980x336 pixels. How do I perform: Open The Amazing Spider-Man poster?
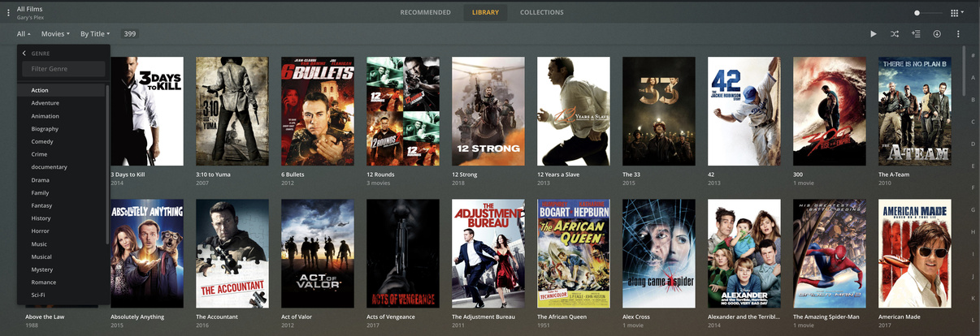pos(830,254)
